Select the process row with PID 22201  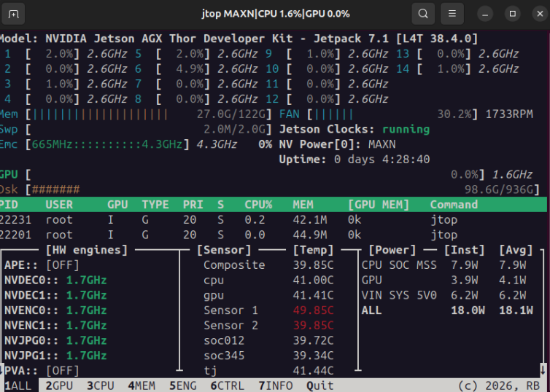274,235
